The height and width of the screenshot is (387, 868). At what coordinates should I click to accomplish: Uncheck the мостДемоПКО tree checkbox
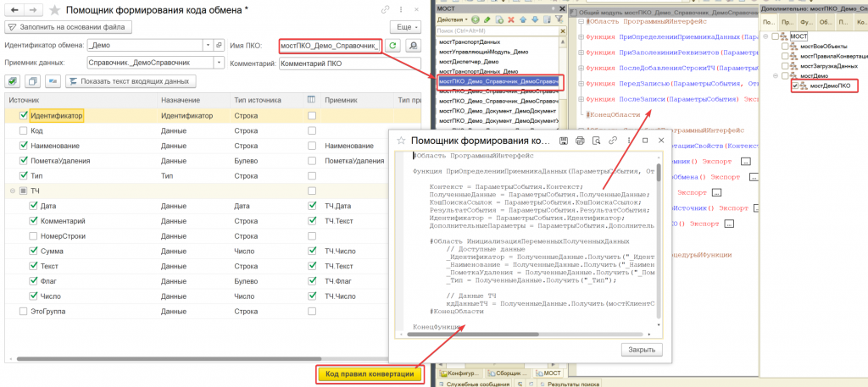pos(795,86)
